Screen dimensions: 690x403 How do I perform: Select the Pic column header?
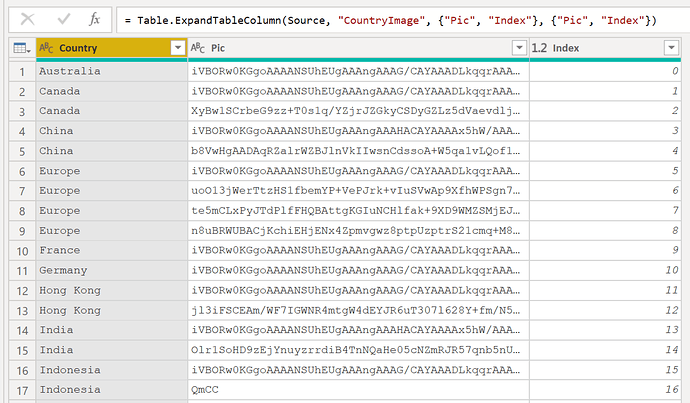tap(358, 48)
